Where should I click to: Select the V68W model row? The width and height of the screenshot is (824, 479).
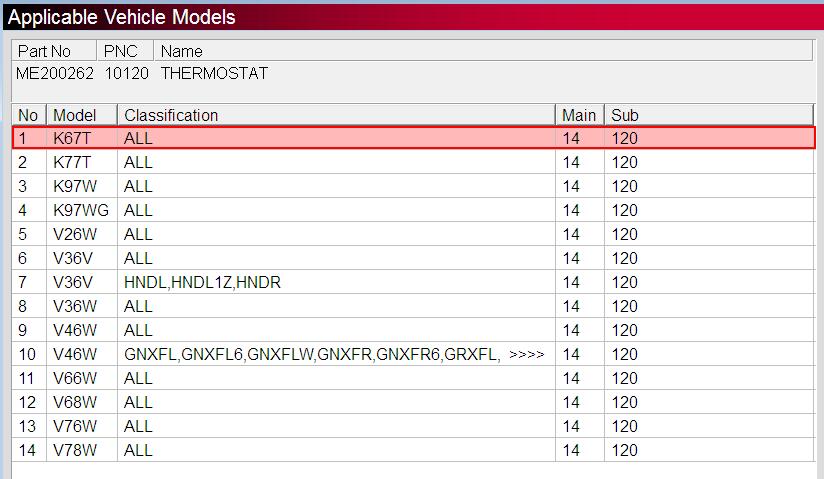(414, 402)
